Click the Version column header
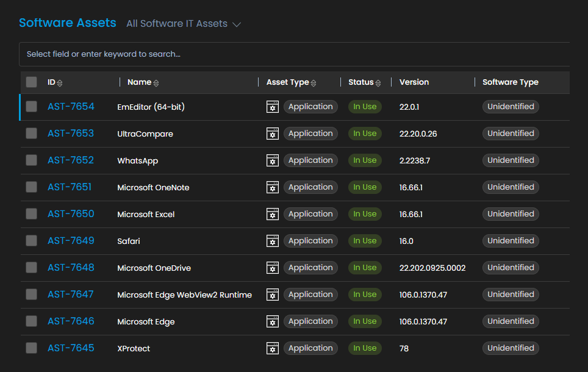This screenshot has width=588, height=372. click(414, 82)
